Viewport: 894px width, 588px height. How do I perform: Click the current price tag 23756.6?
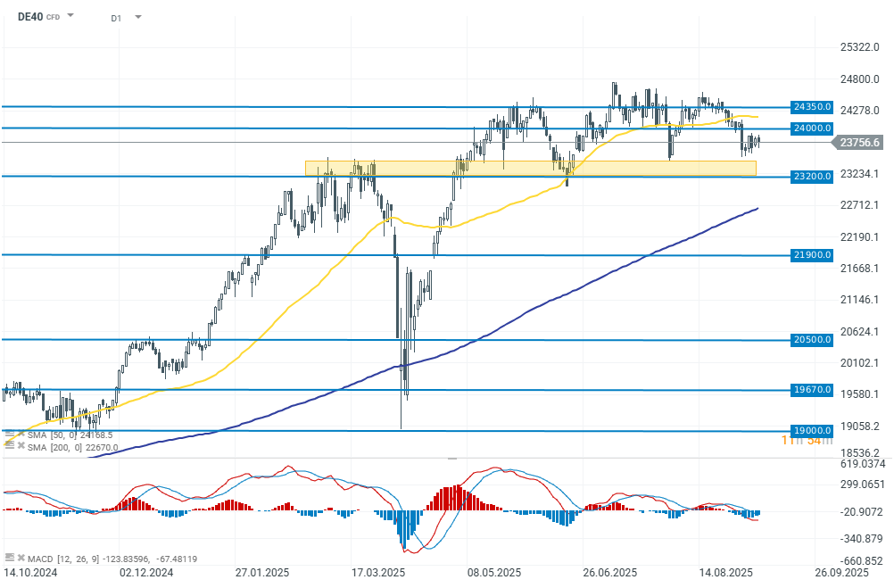coord(858,142)
